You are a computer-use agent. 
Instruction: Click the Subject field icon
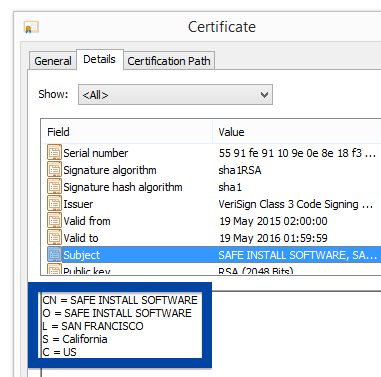[x=54, y=255]
